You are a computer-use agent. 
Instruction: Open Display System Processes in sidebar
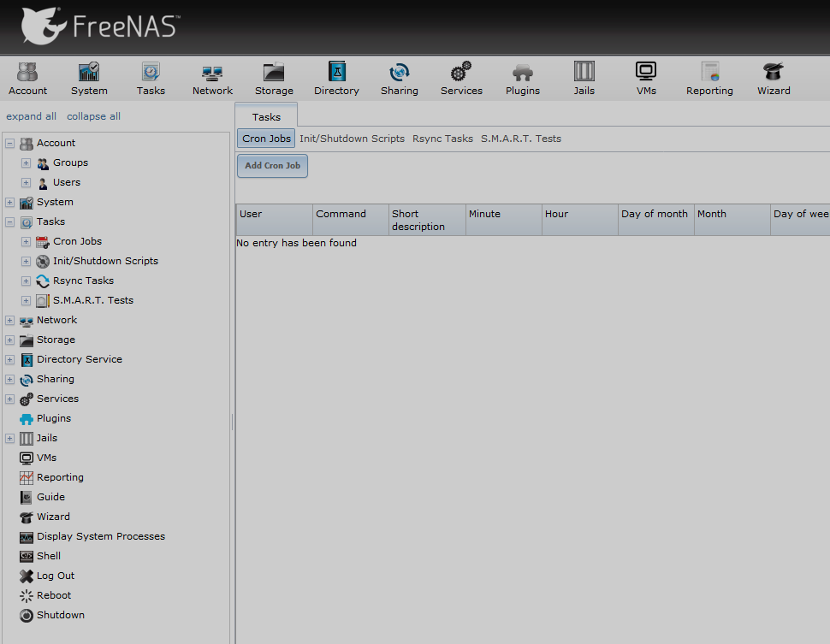(101, 536)
